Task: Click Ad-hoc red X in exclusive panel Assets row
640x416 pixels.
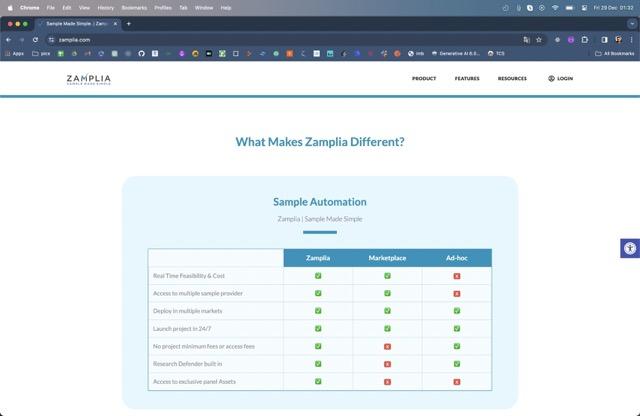Action: 457,382
